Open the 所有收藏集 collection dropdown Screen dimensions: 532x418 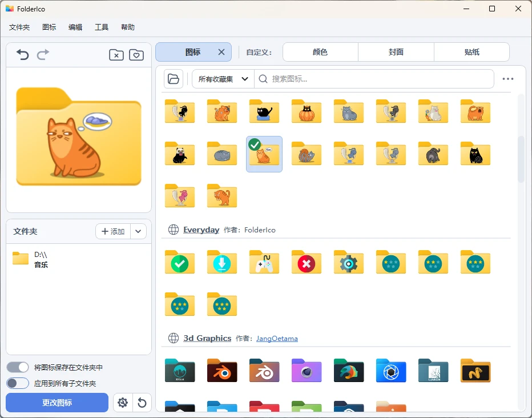[223, 79]
